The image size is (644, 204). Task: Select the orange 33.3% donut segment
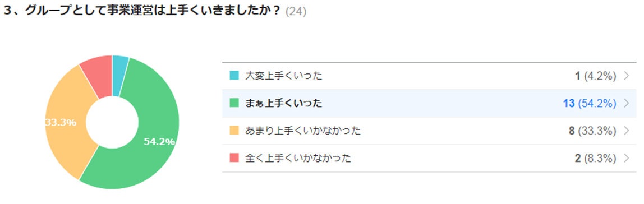click(x=66, y=123)
